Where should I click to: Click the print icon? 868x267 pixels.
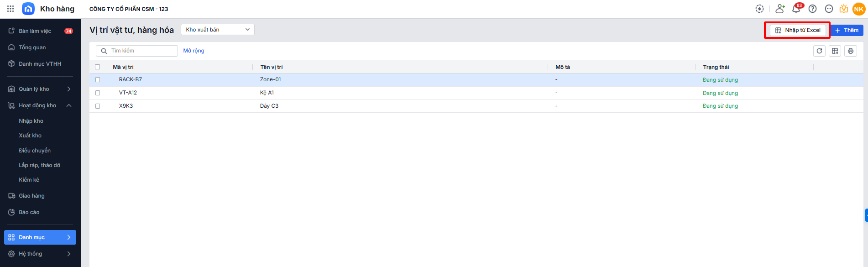(851, 51)
